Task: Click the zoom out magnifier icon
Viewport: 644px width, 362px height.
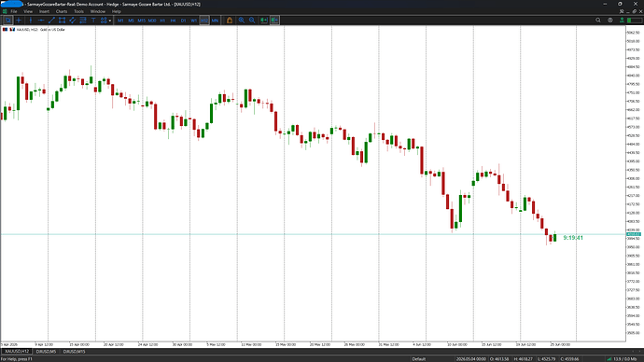Action: 252,21
